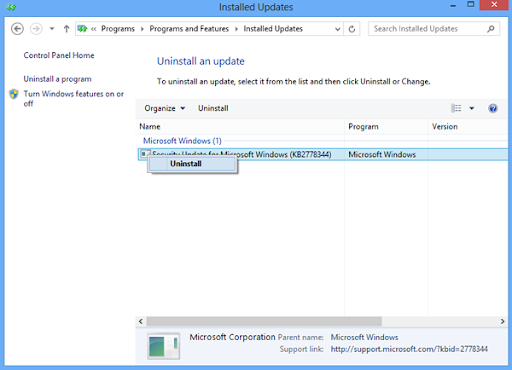
Task: Sort by the Program column header
Action: [x=386, y=127]
